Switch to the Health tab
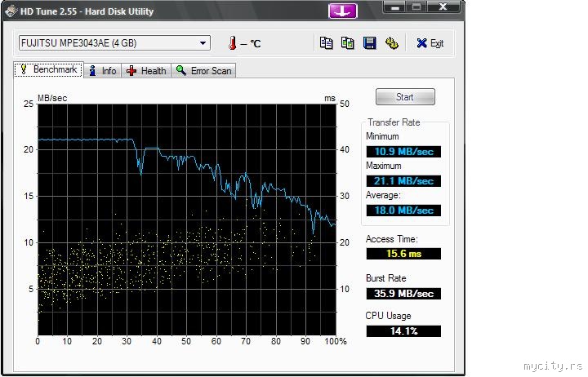 [146, 71]
